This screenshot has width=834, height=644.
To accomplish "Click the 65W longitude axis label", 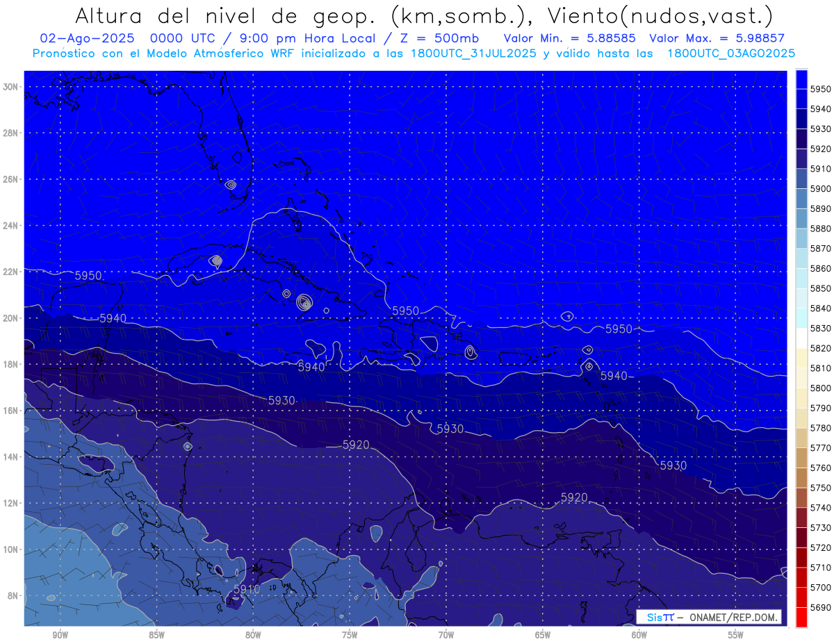I will pyautogui.click(x=543, y=635).
